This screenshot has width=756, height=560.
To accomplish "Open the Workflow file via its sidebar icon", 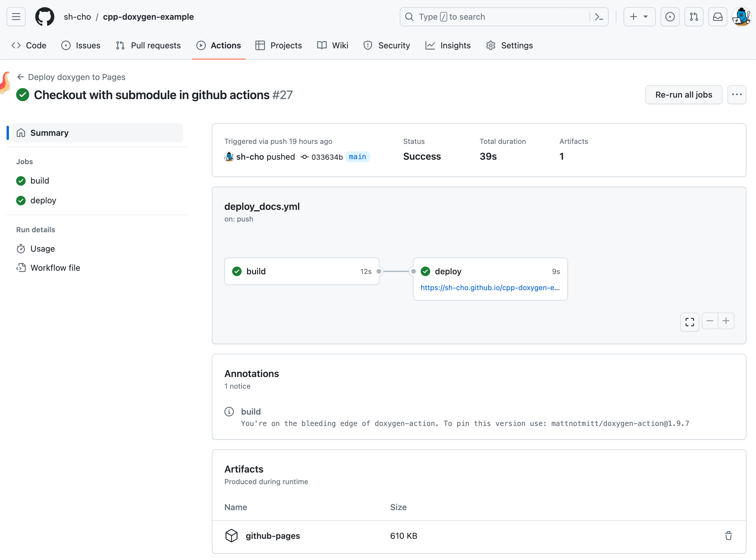I will pos(21,267).
